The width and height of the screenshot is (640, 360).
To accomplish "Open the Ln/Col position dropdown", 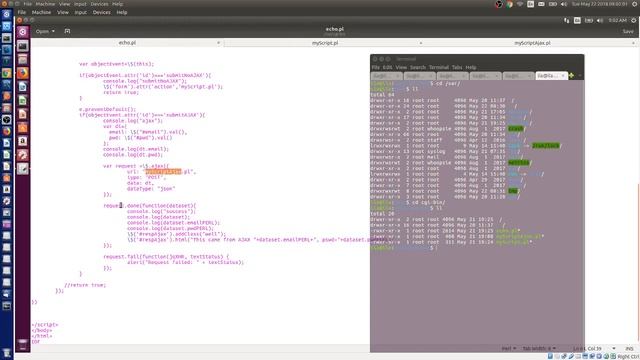I will point(594,349).
